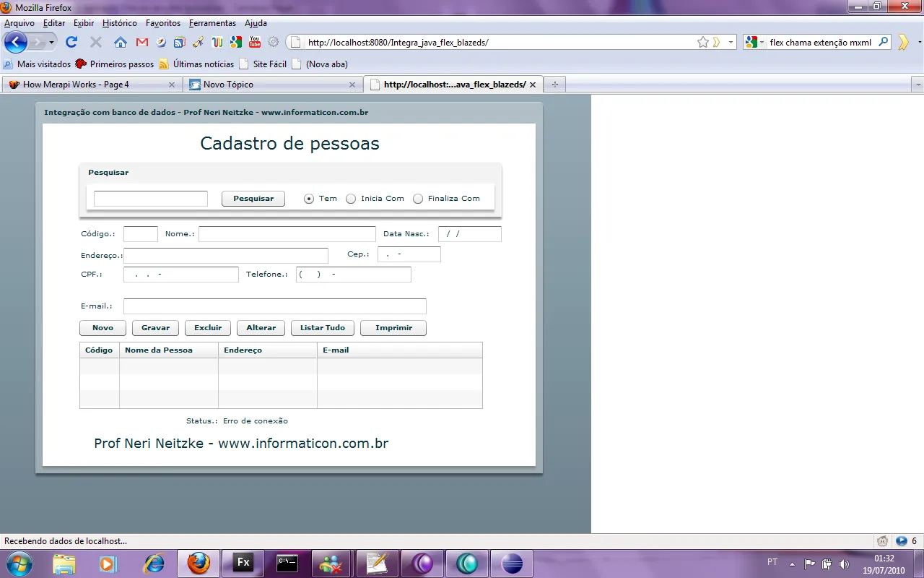
Task: Sort the table by the E-mail column header
Action: [400, 350]
